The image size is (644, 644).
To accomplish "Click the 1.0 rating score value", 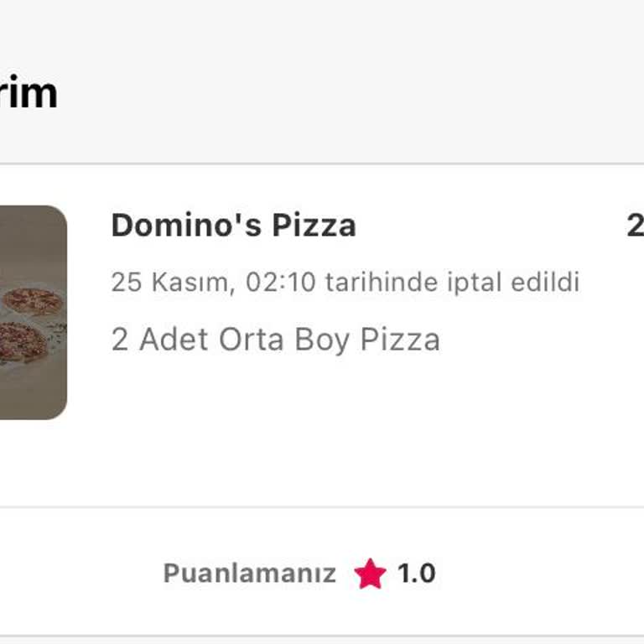I will (416, 574).
